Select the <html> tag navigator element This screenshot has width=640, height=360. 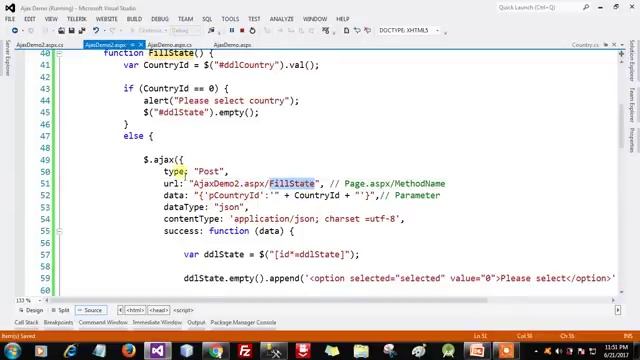click(135, 310)
